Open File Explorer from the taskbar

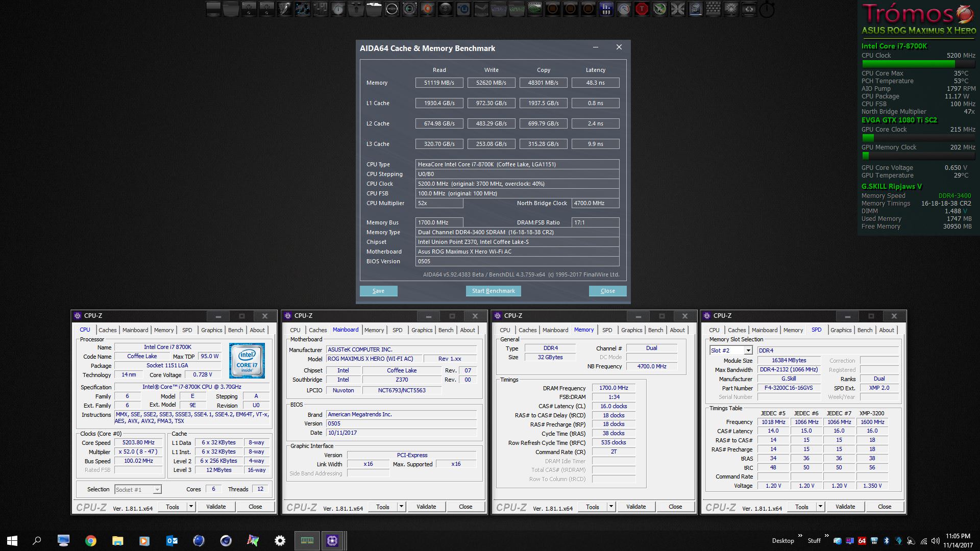[118, 541]
